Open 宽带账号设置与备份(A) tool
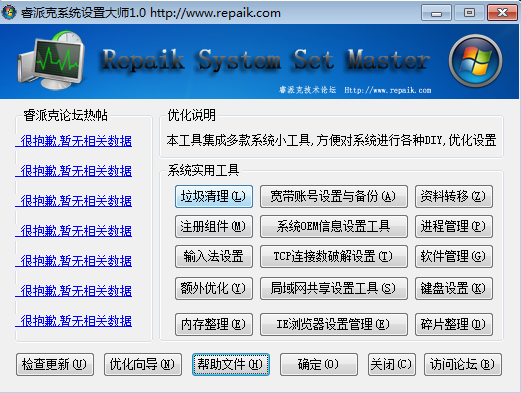 click(x=334, y=197)
